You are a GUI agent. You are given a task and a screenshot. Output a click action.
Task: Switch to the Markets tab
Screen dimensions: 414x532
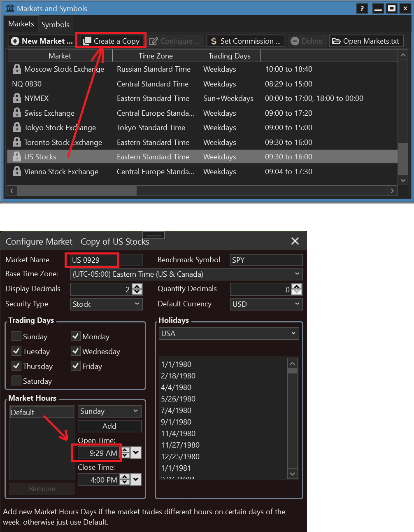coord(21,24)
